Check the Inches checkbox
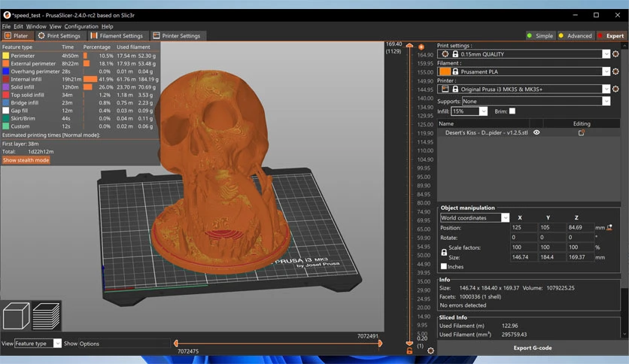 (444, 266)
